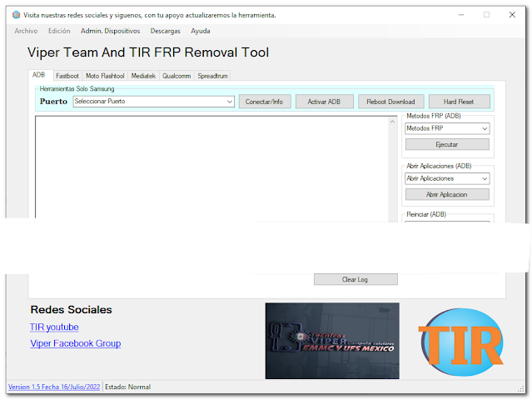
Task: Click the status bar resize grip
Action: (521, 389)
